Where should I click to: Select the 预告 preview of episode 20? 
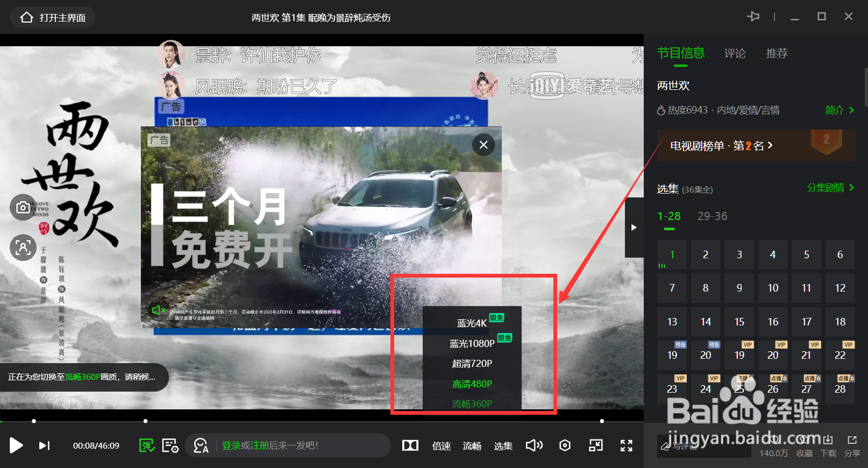click(x=706, y=355)
